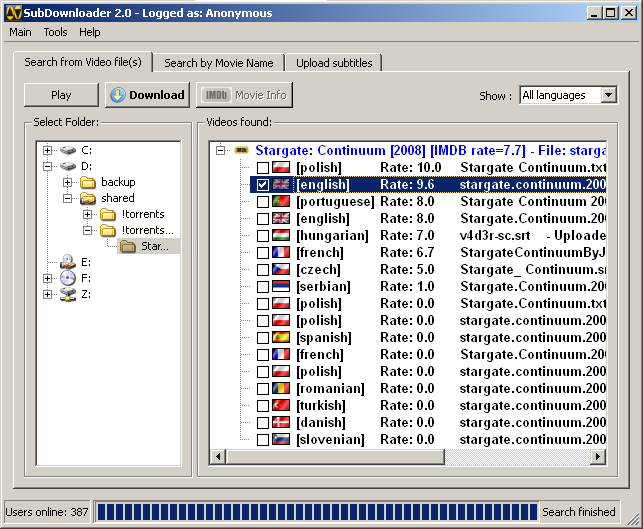Select the Stargate: Continuum [2008] title row
This screenshot has width=643, height=529.
pos(430,150)
